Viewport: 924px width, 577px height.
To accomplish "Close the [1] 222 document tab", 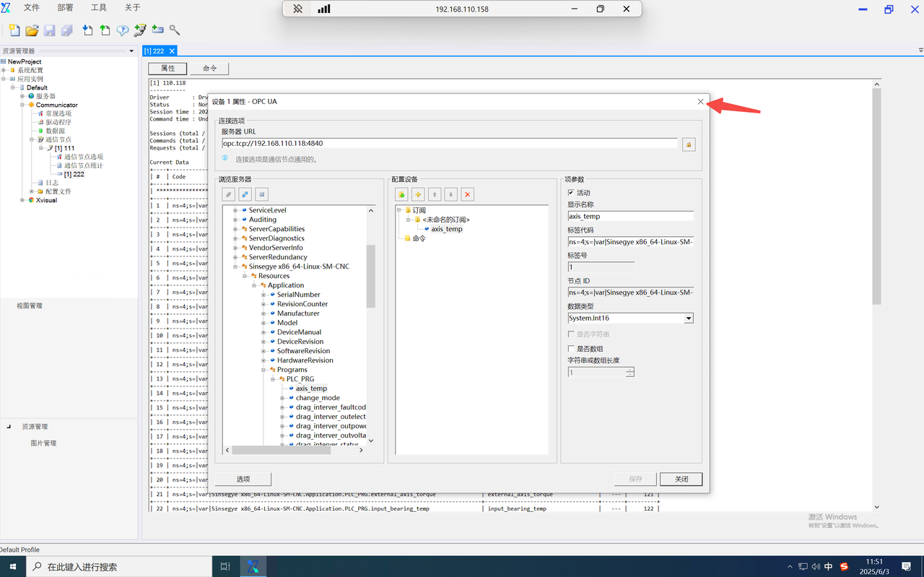I will pyautogui.click(x=172, y=51).
